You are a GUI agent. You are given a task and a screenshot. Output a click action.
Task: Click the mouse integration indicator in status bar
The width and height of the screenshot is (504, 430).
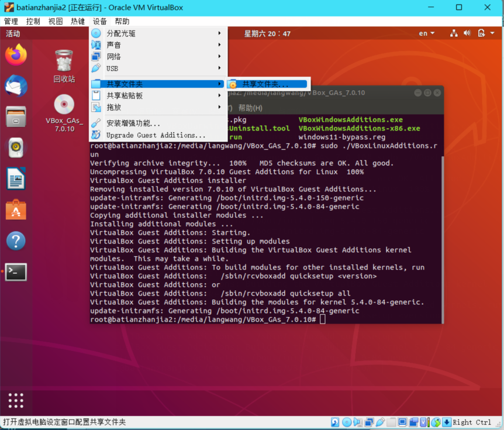point(436,422)
